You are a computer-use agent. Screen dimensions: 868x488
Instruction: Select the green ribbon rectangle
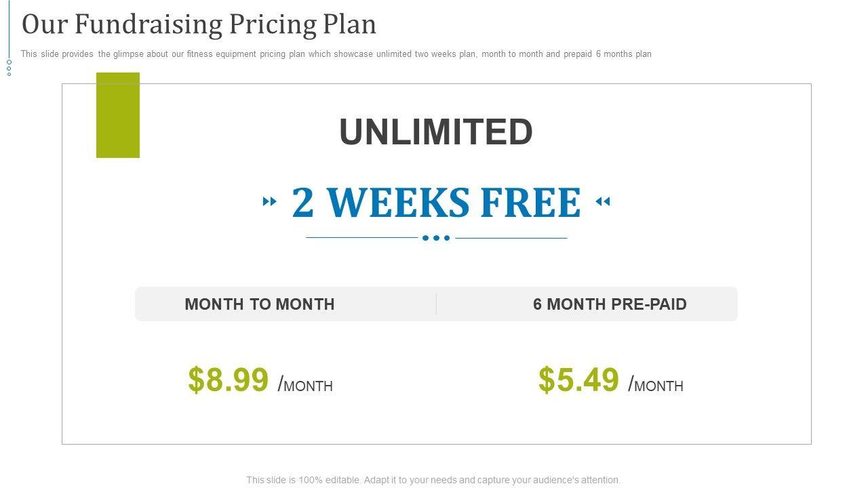(118, 115)
